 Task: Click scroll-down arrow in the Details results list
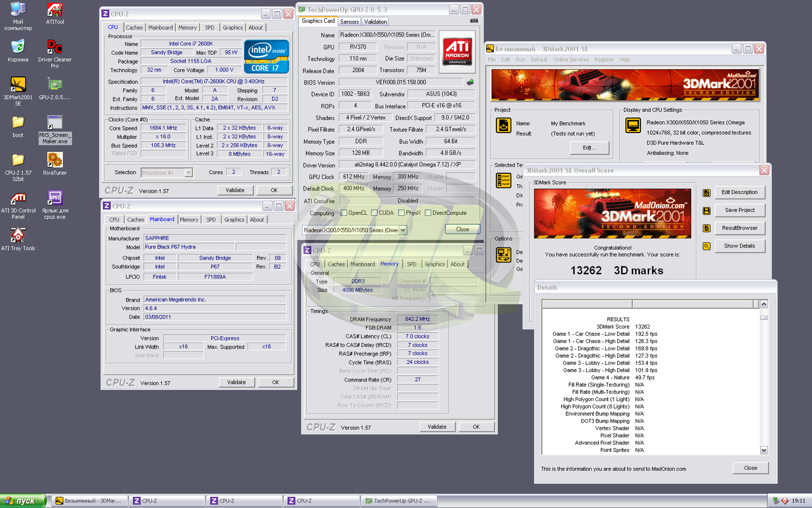tap(764, 450)
